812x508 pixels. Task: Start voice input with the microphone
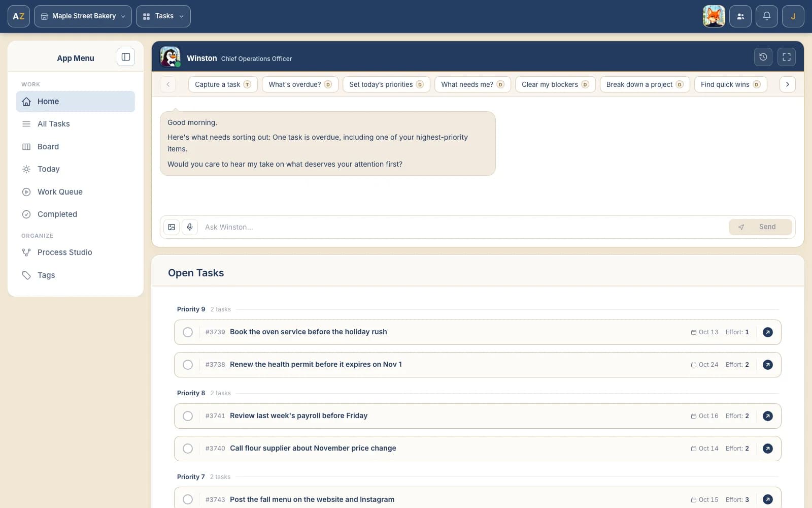(190, 227)
